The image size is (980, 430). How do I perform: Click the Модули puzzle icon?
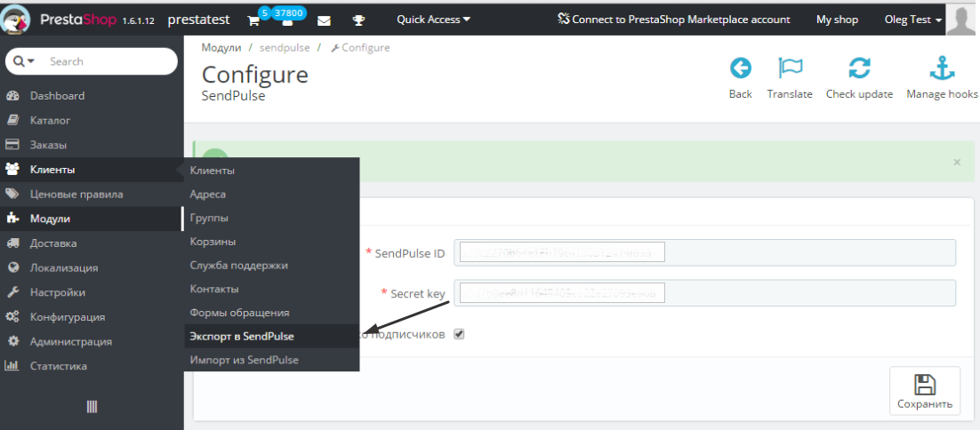(12, 219)
